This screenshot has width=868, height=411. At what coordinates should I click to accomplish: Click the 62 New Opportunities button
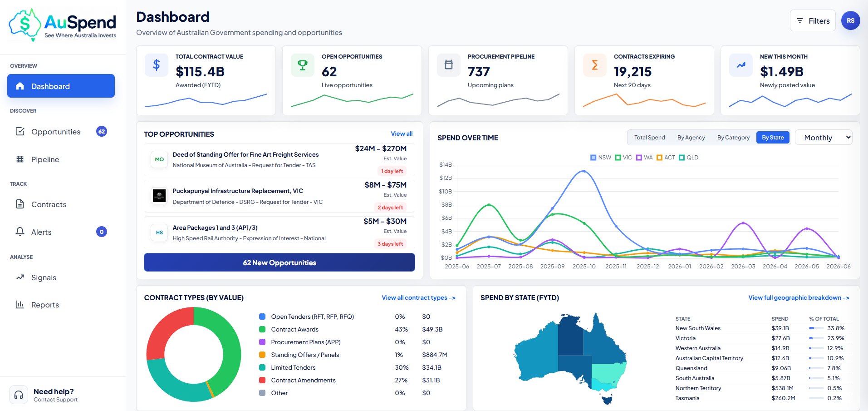click(x=280, y=262)
